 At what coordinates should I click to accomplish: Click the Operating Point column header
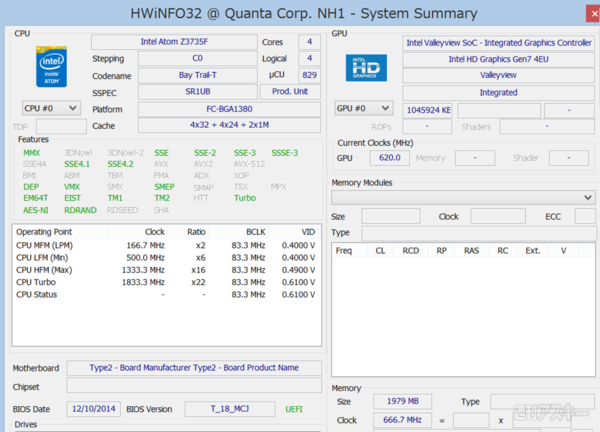coord(44,231)
